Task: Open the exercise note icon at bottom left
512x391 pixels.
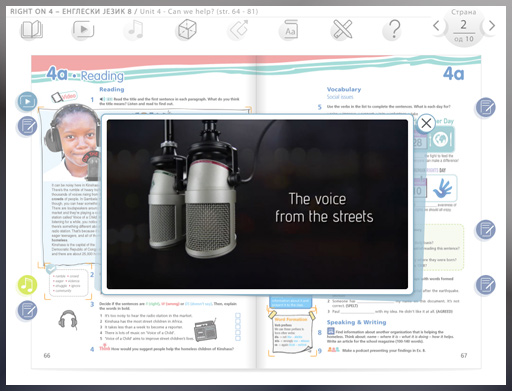Action: pyautogui.click(x=27, y=310)
